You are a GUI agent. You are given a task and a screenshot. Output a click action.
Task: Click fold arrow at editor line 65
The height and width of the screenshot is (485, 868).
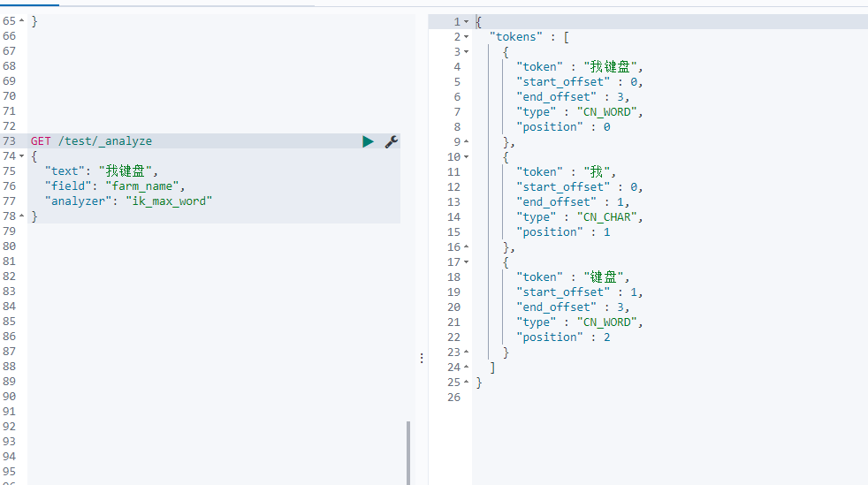tap(21, 21)
